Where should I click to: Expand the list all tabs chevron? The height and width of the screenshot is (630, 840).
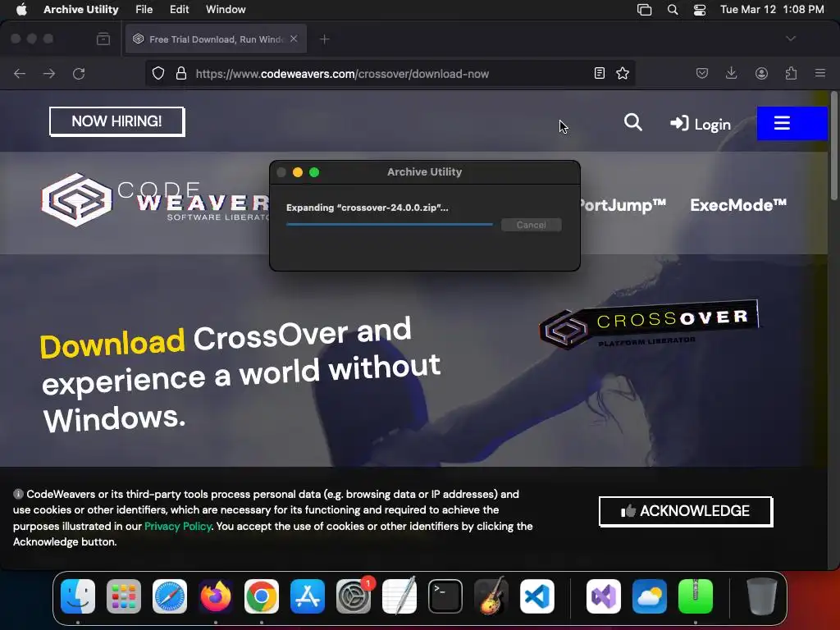pyautogui.click(x=790, y=39)
